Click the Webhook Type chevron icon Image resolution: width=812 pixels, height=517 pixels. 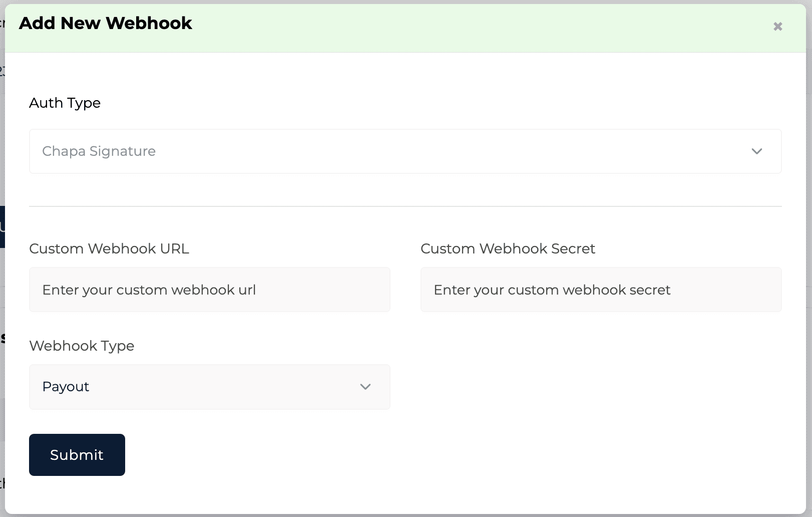click(x=365, y=387)
